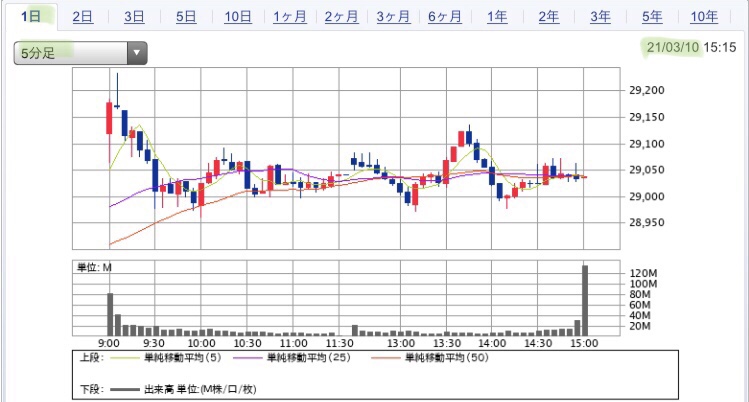The width and height of the screenshot is (749, 402).
Task: Click the 10:30 time axis label
Action: (x=247, y=343)
